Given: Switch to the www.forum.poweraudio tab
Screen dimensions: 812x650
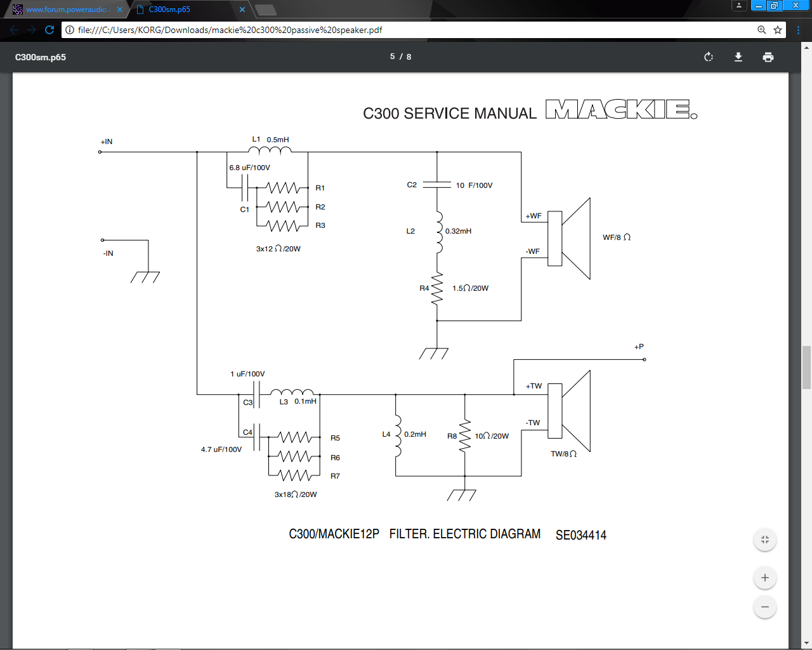Looking at the screenshot, I should point(67,10).
